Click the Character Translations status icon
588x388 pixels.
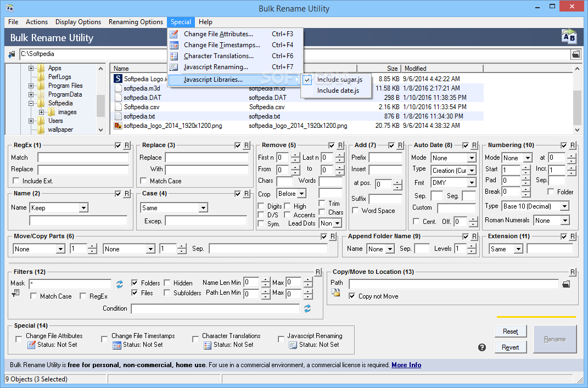[x=208, y=345]
